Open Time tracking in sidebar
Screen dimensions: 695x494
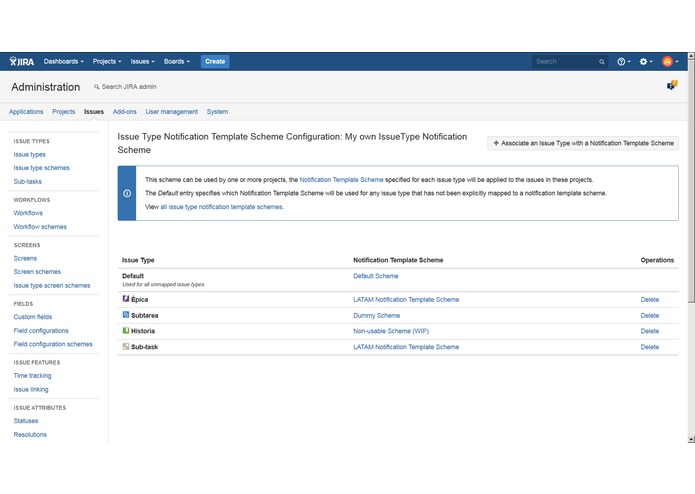click(32, 375)
